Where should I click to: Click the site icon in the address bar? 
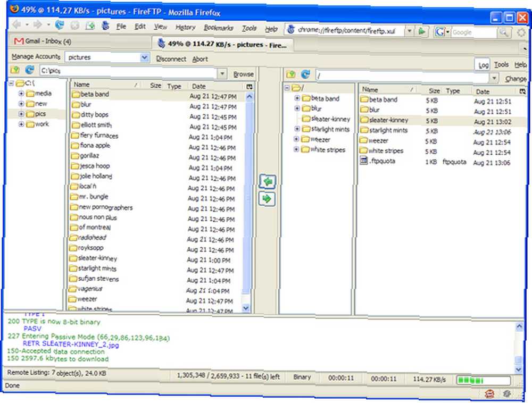pos(291,29)
